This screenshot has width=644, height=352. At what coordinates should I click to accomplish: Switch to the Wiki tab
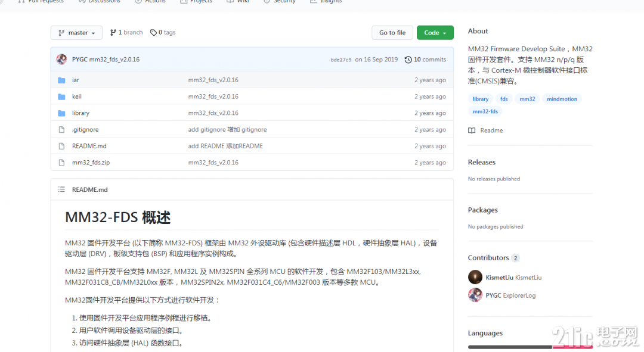click(x=238, y=1)
